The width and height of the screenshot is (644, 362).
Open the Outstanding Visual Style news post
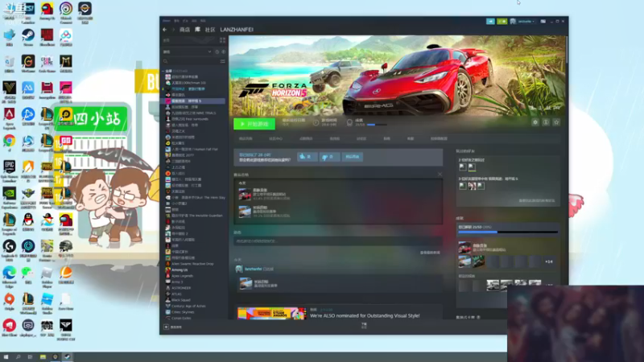365,315
